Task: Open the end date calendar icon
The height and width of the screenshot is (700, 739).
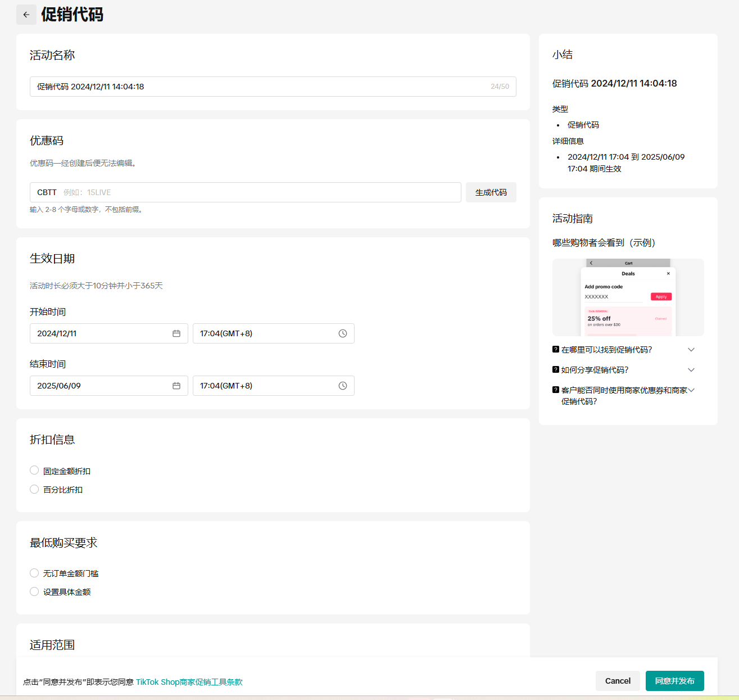Action: coord(176,386)
